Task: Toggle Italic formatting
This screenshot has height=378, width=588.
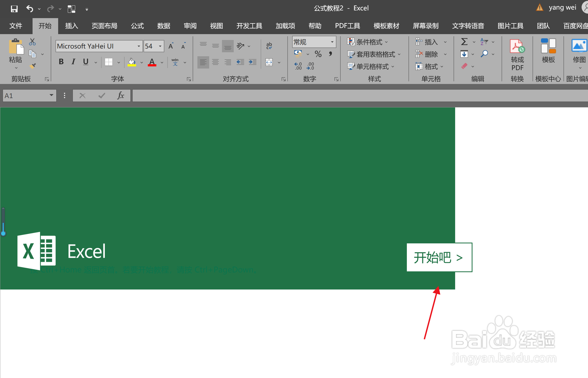Action: pyautogui.click(x=73, y=62)
